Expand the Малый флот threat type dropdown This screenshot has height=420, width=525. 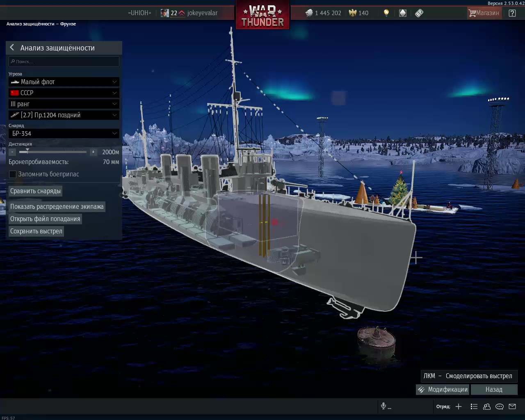tap(64, 82)
